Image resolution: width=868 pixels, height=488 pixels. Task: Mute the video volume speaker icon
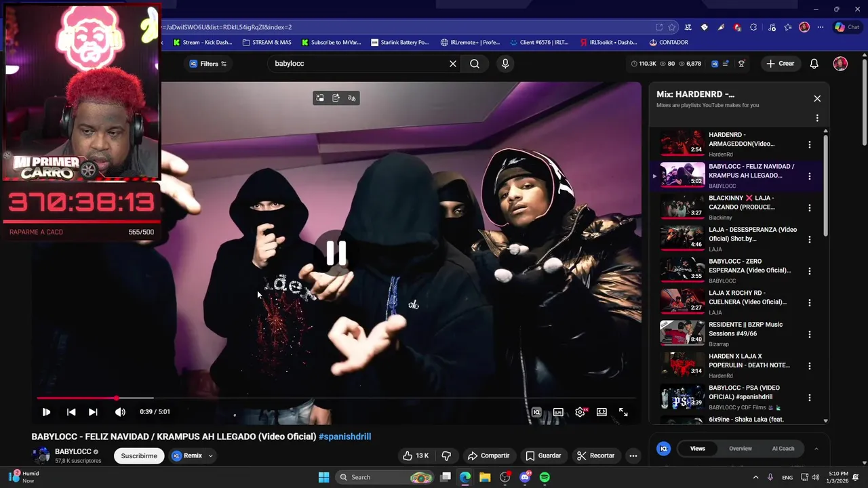[120, 412]
